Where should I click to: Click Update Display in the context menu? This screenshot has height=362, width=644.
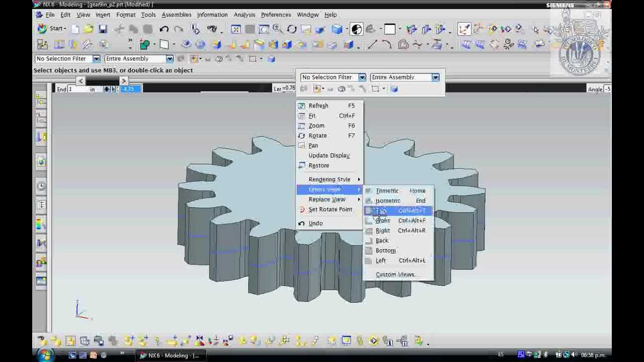[330, 155]
